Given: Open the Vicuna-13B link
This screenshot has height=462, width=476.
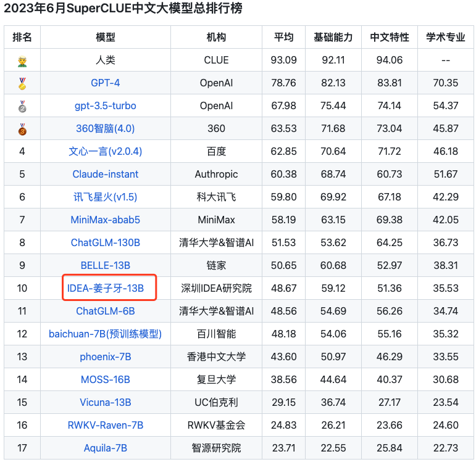Looking at the screenshot, I should pos(106,403).
